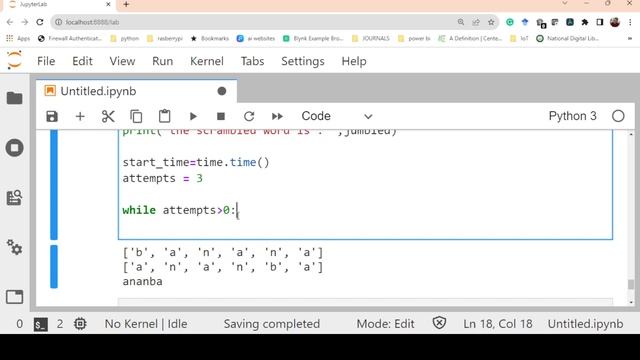This screenshot has height=360, width=640.
Task: Open the browser three-dot menu
Action: [x=630, y=22]
